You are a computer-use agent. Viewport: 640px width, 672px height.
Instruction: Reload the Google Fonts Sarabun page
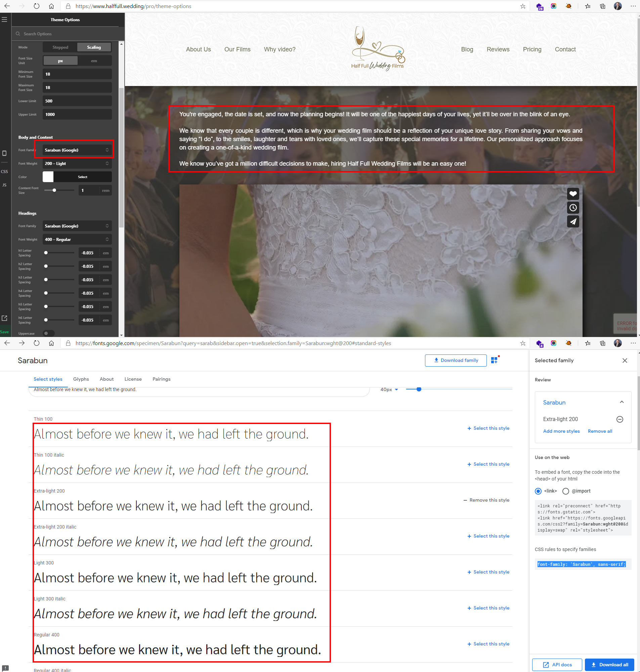tap(37, 343)
